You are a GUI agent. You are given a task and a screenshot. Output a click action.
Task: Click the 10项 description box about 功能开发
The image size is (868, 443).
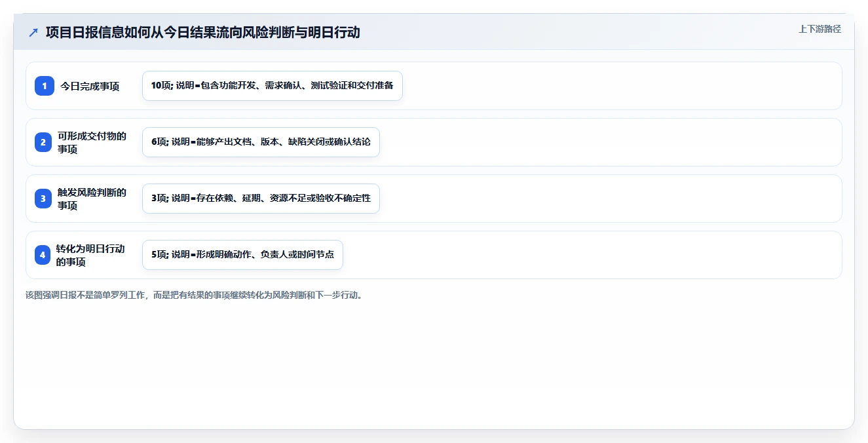[x=273, y=86]
